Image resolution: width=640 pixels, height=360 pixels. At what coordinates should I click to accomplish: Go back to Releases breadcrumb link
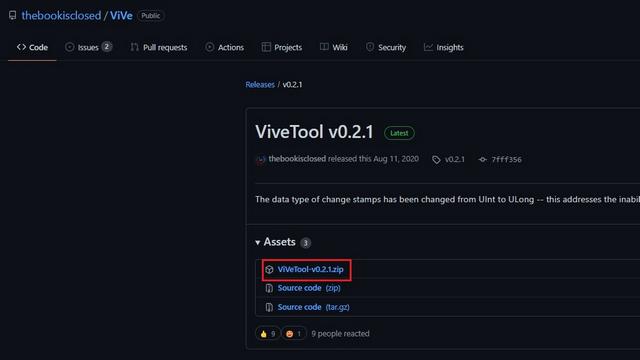[x=260, y=84]
